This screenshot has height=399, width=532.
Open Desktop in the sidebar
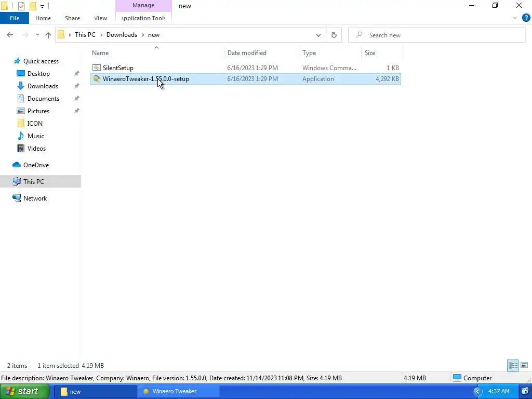point(38,74)
